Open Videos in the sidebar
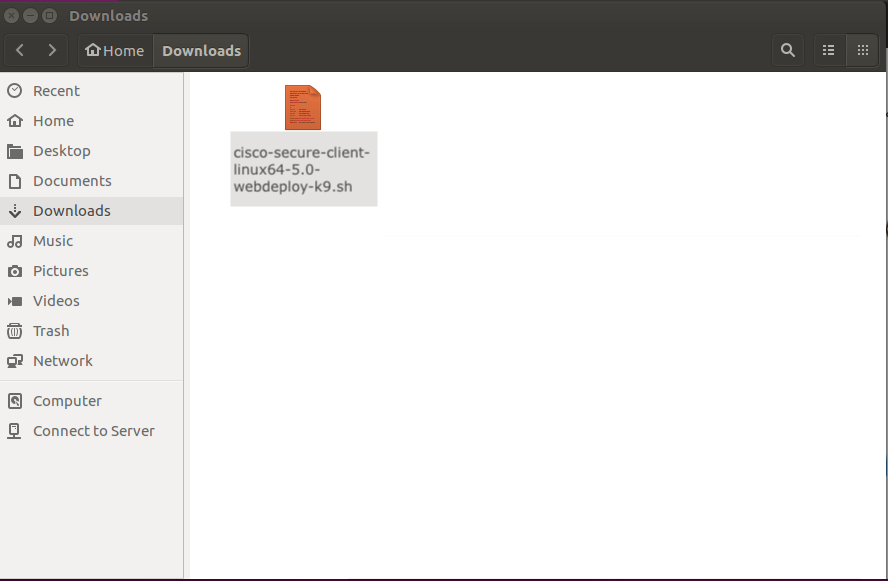The image size is (888, 581). pos(91,301)
